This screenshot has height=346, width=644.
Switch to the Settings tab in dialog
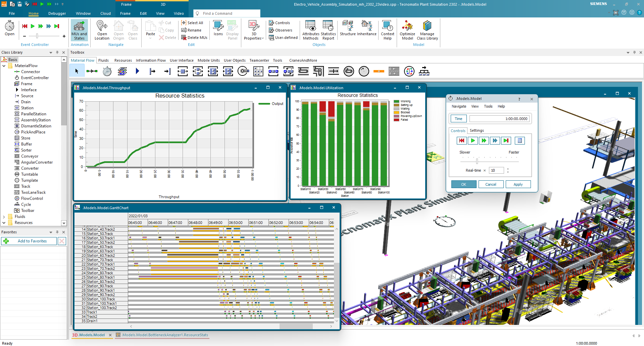tap(477, 130)
